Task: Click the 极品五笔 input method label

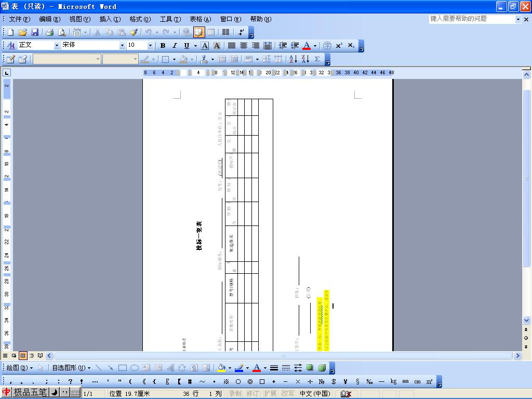Action: point(30,393)
